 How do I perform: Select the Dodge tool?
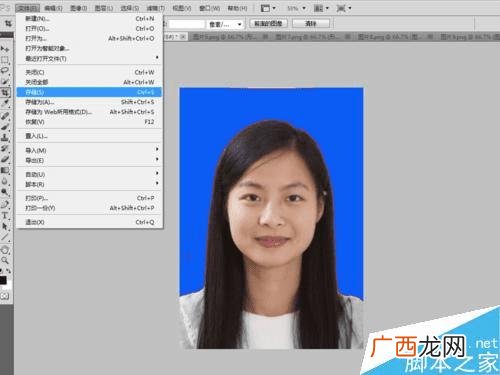[5, 192]
